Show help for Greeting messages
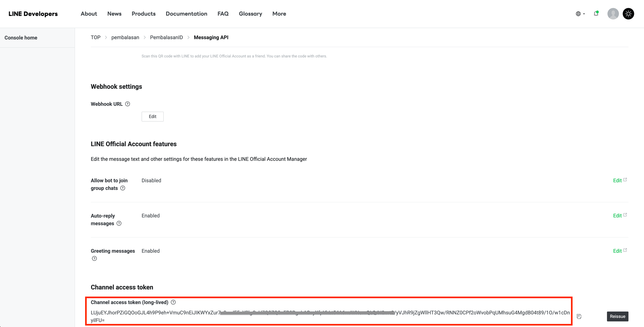 tap(94, 258)
